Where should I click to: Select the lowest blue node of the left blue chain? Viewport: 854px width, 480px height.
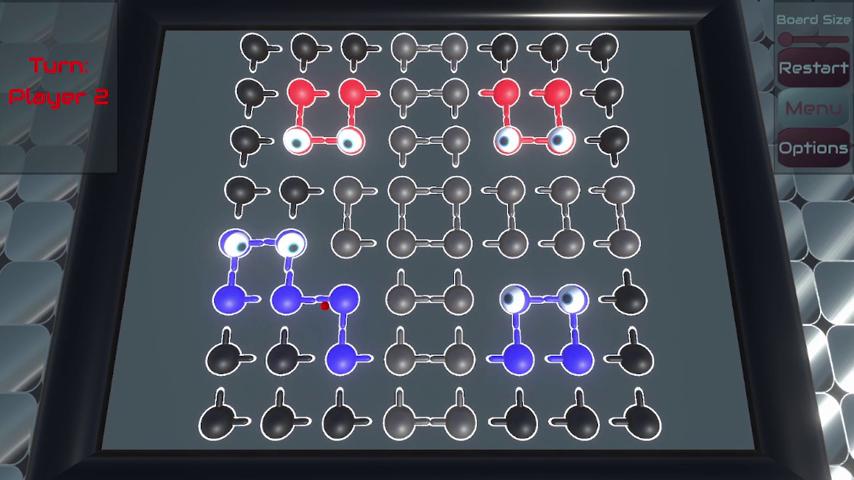coord(341,360)
